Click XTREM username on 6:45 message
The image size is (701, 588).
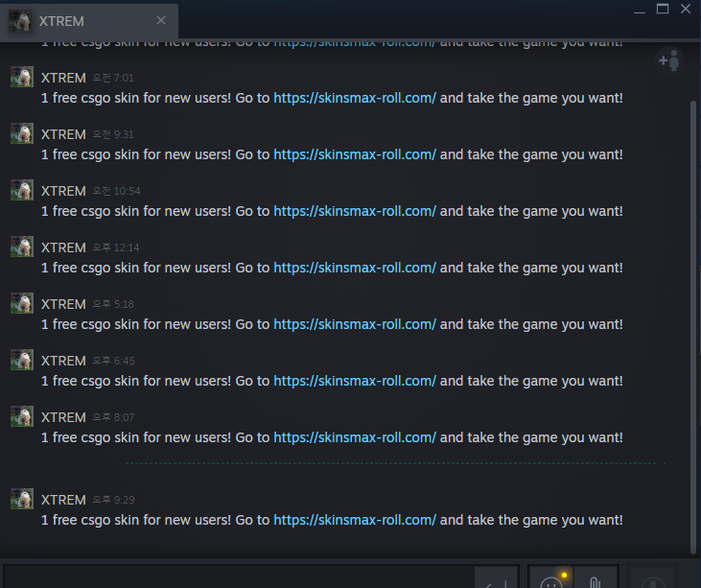click(x=63, y=361)
